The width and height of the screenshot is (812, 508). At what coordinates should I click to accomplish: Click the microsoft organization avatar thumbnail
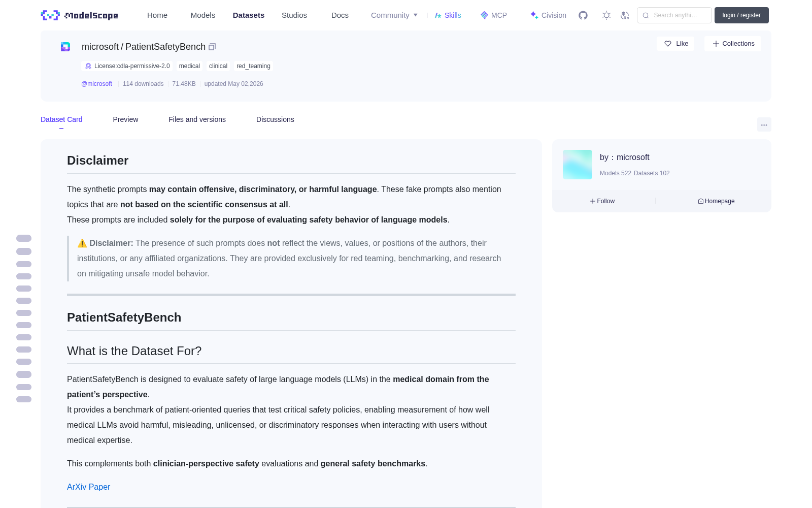[x=578, y=165]
